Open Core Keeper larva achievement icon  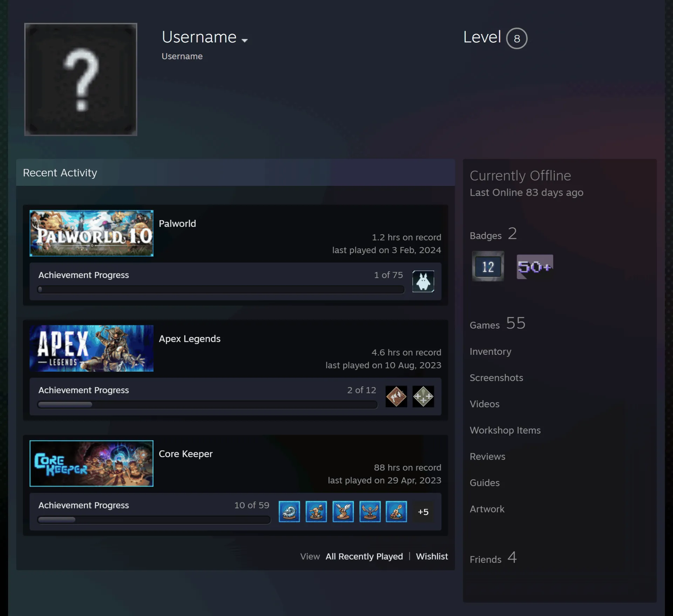point(289,512)
